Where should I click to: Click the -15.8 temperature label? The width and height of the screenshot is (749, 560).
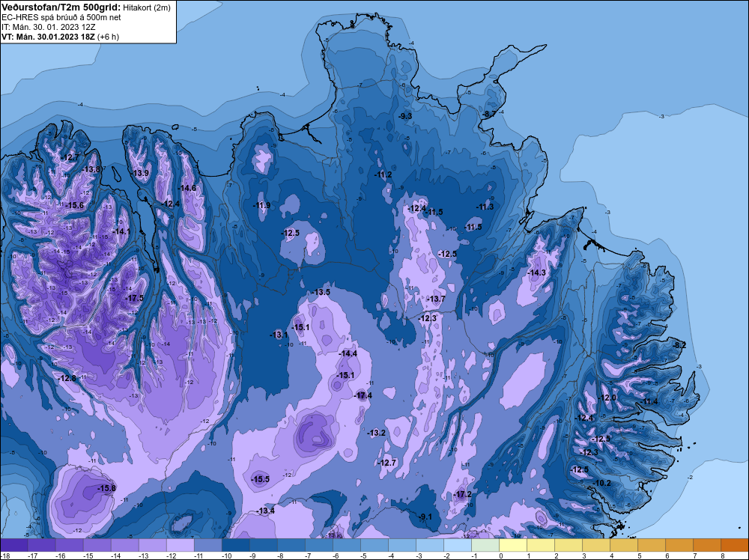[x=106, y=488]
